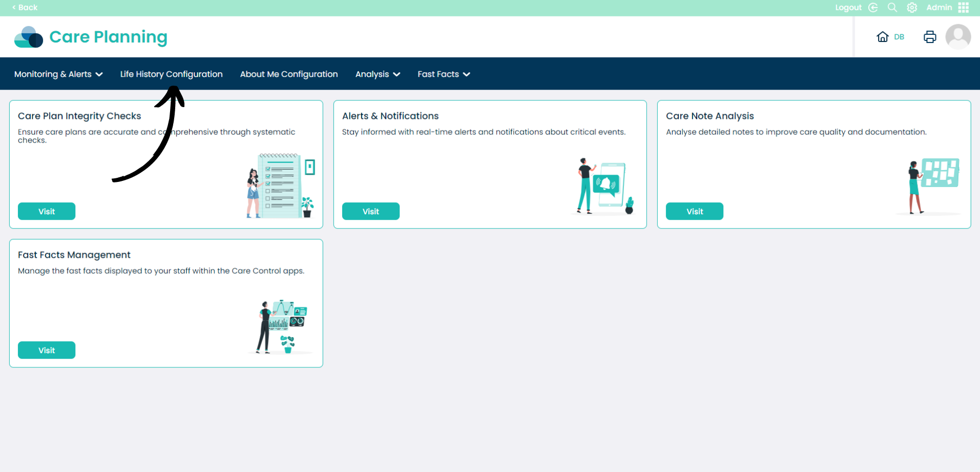Print the page using printer icon
Screen dimensions: 980x472
tap(930, 37)
